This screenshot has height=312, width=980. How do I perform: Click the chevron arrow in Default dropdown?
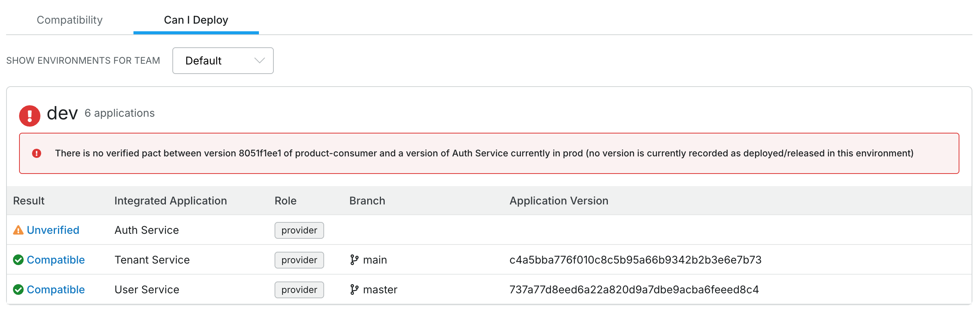pos(259,61)
